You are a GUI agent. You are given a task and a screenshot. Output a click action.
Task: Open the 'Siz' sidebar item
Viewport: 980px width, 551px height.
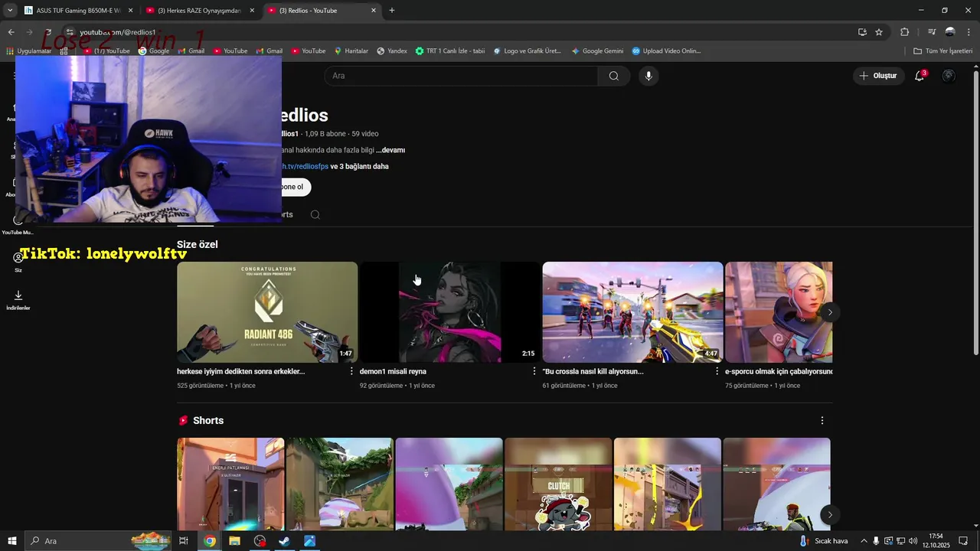coord(18,262)
